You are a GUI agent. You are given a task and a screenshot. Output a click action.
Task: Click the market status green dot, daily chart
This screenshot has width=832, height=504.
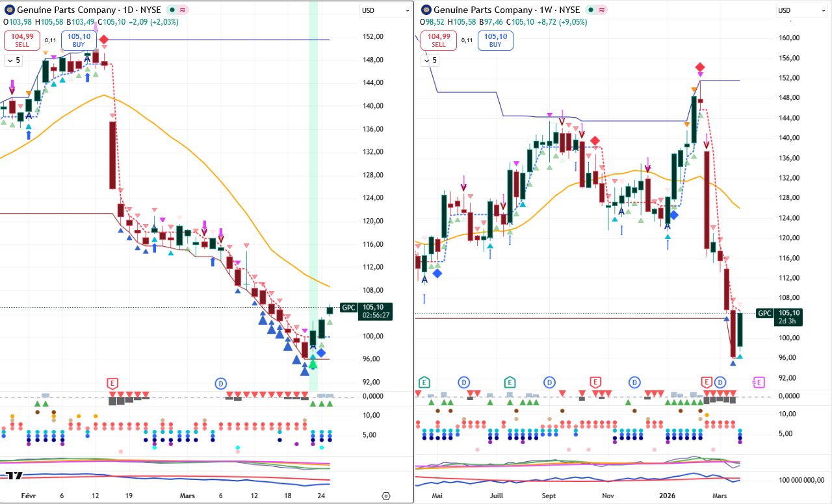[172, 10]
